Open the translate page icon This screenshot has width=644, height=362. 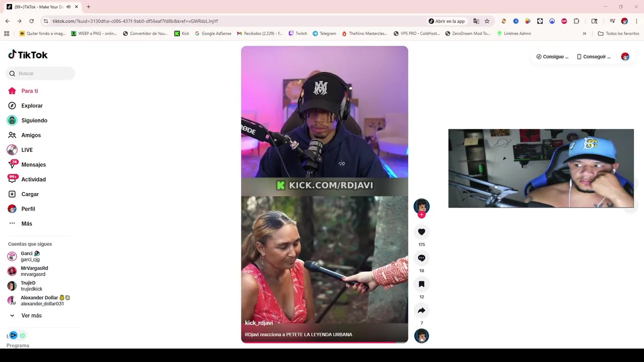pos(476,21)
